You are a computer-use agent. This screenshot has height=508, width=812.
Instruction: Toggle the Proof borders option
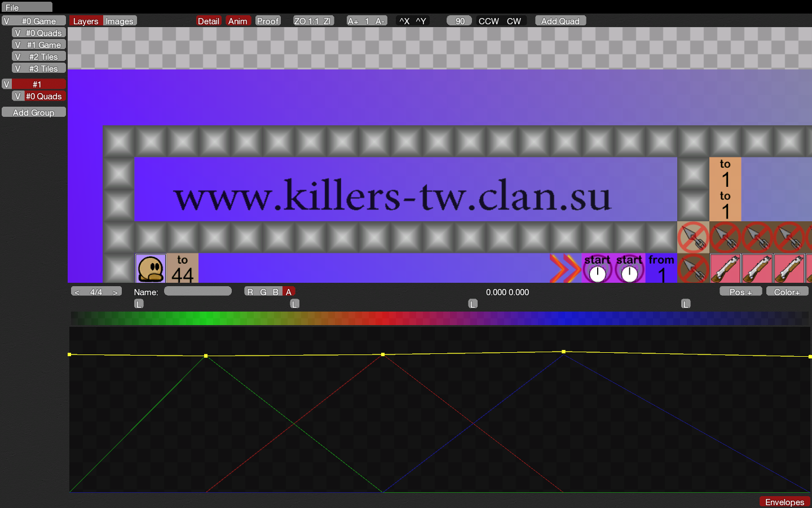coord(268,21)
